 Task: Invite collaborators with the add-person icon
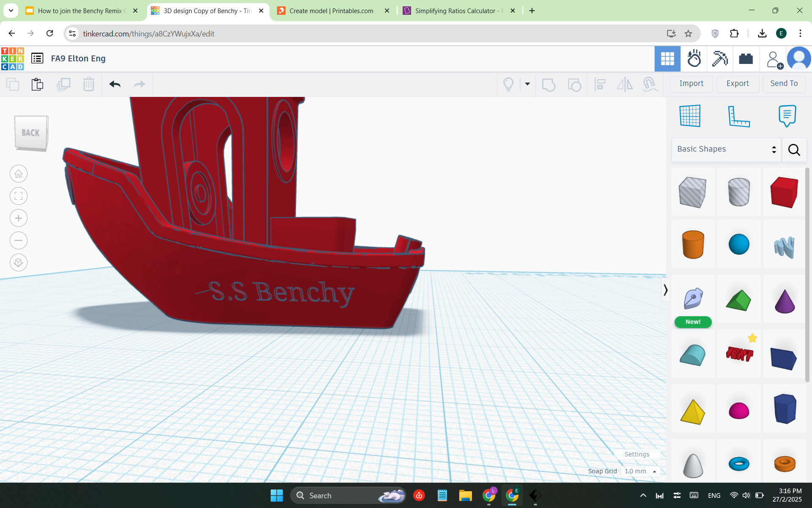pos(774,60)
